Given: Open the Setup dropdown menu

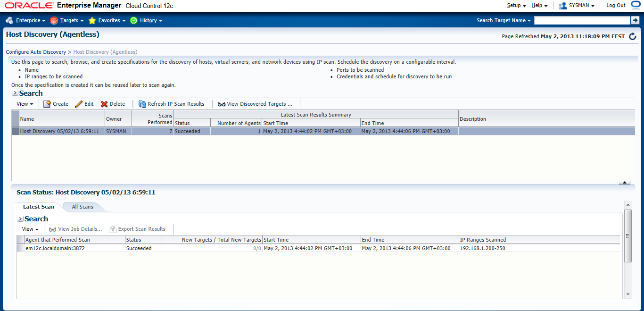Looking at the screenshot, I should [516, 6].
